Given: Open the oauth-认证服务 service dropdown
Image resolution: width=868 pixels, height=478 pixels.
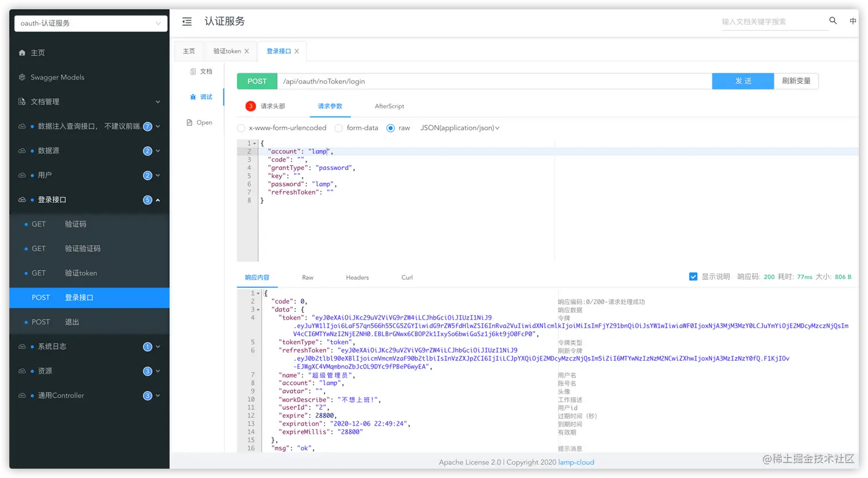Looking at the screenshot, I should [91, 24].
